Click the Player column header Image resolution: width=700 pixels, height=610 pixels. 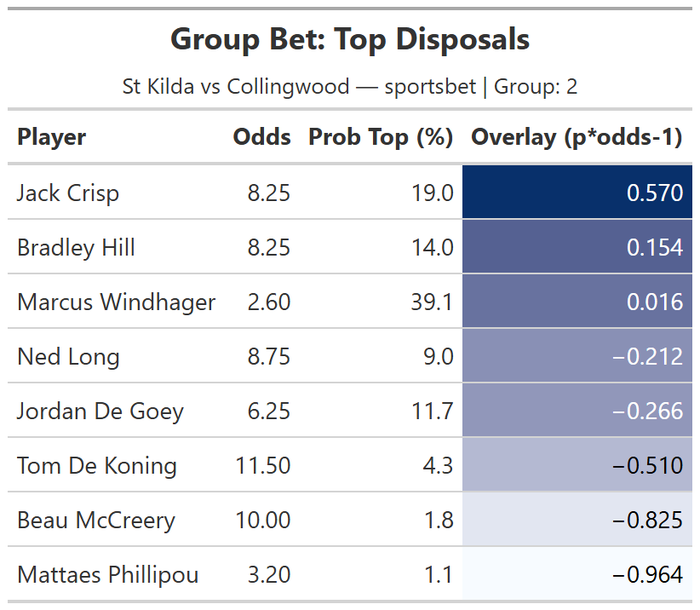pyautogui.click(x=51, y=137)
